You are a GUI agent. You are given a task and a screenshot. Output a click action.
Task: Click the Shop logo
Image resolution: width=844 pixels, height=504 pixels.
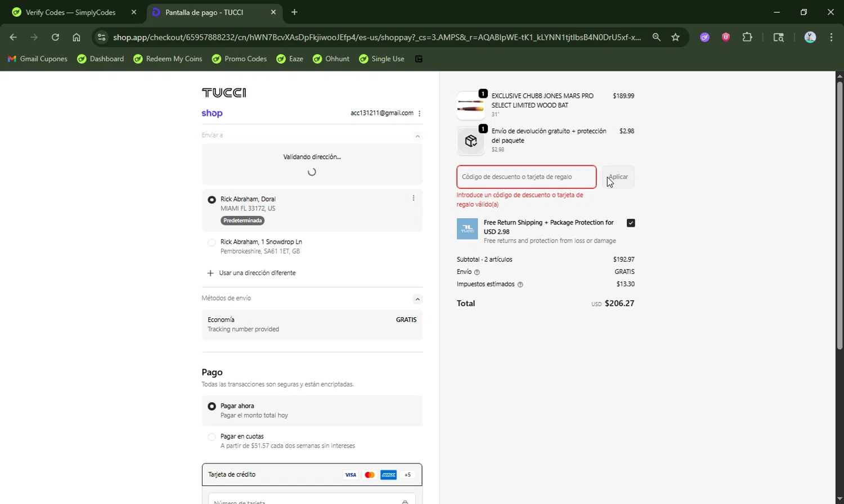pos(212,113)
